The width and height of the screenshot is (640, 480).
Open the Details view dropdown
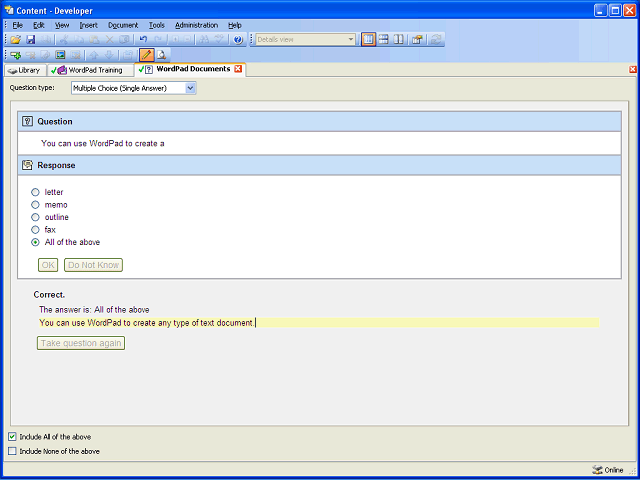click(x=351, y=40)
